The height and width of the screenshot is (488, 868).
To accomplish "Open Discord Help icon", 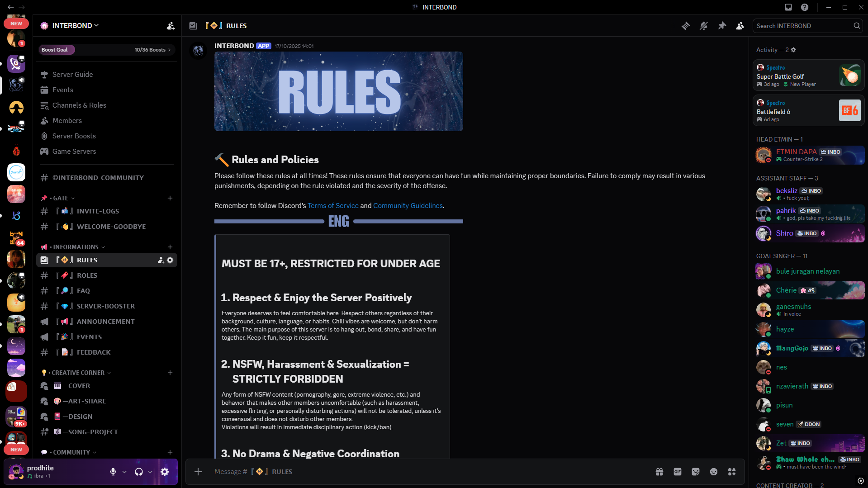I will coord(805,7).
